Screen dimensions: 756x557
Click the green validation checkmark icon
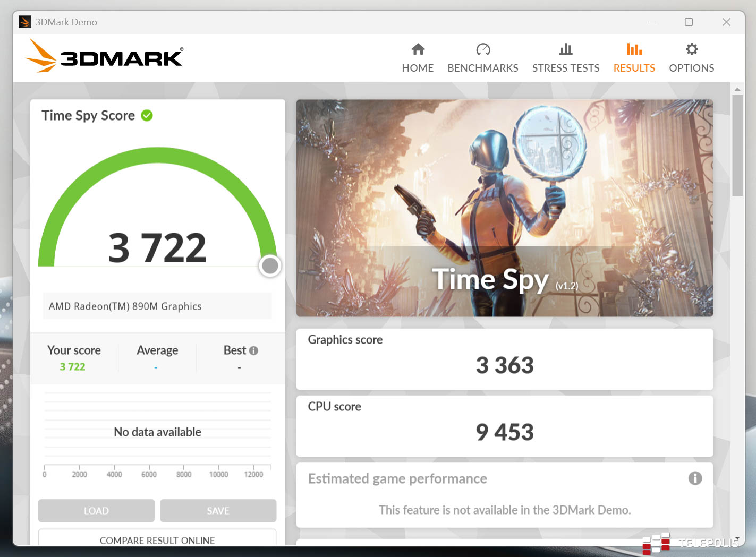[x=147, y=116]
